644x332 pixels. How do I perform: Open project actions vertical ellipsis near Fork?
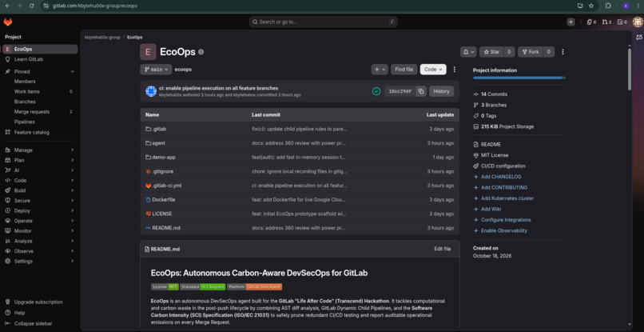[563, 52]
